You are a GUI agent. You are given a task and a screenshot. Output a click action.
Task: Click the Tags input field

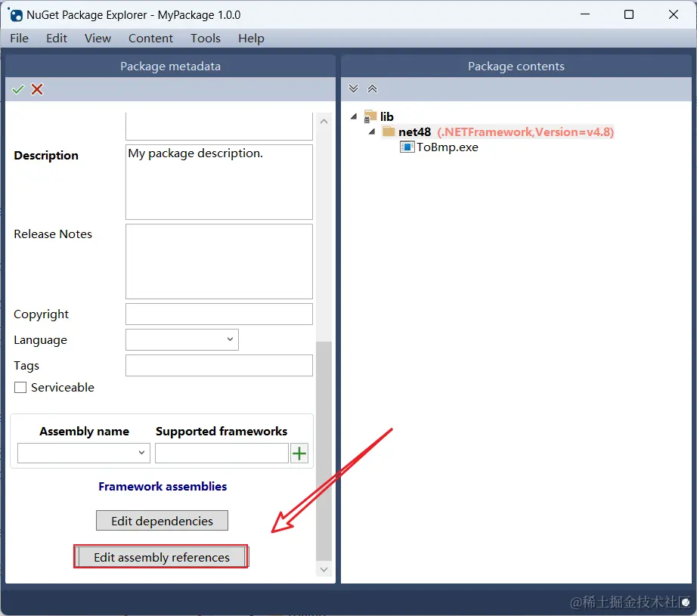(219, 365)
